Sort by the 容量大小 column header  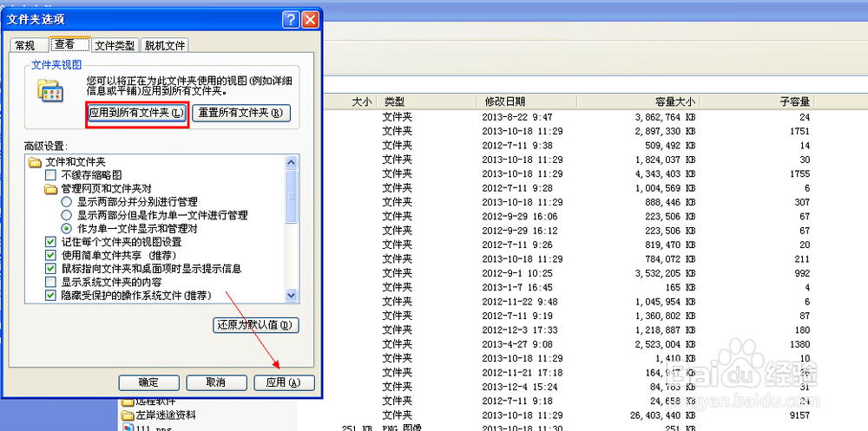[x=674, y=101]
